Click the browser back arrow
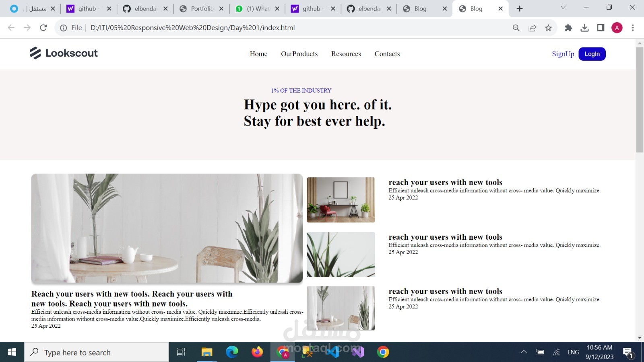The image size is (644, 362). tap(11, 28)
